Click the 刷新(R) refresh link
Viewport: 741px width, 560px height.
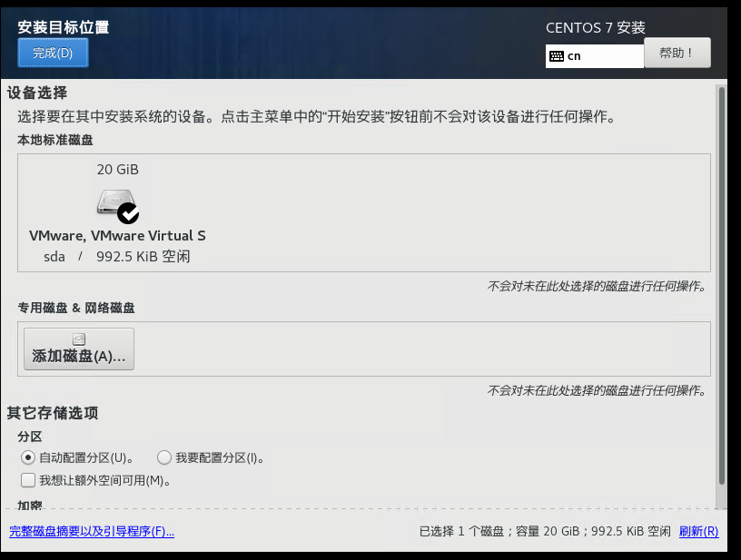click(698, 532)
